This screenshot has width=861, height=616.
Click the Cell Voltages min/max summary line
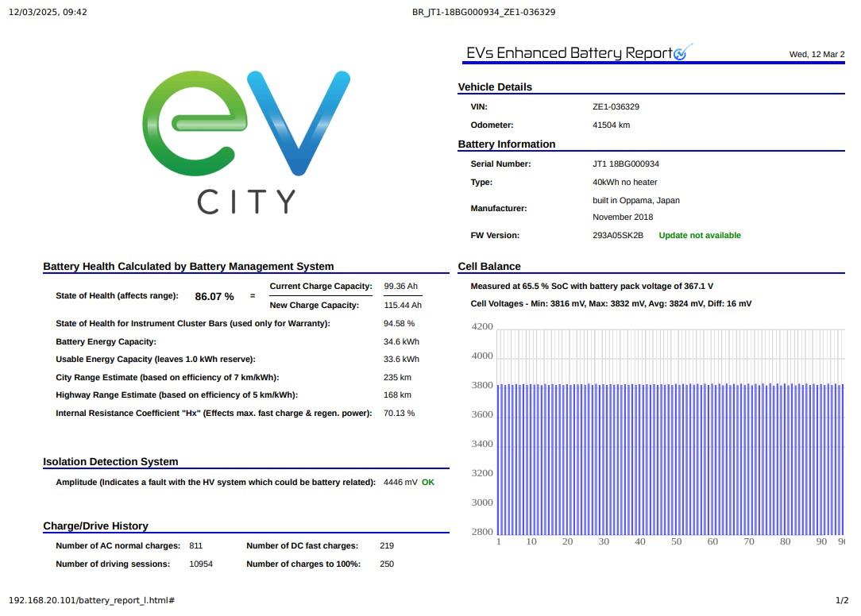point(611,303)
